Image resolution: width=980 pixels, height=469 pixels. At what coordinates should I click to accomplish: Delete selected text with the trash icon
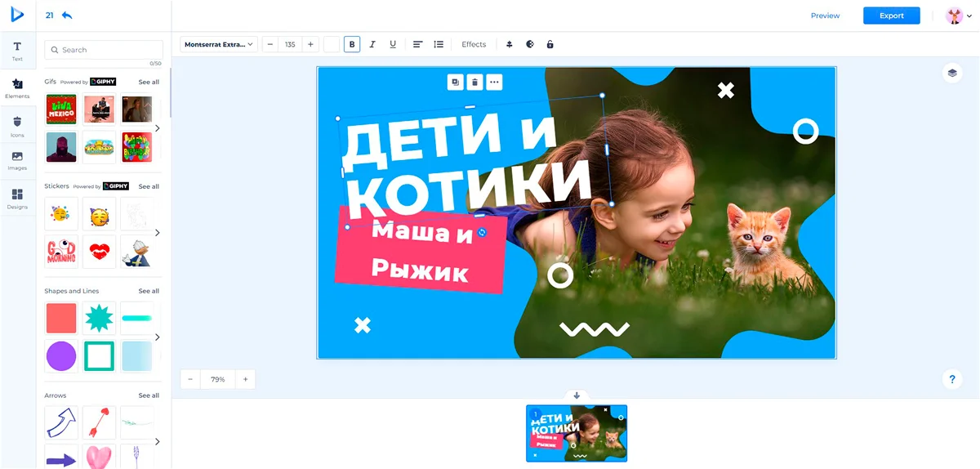coord(474,82)
